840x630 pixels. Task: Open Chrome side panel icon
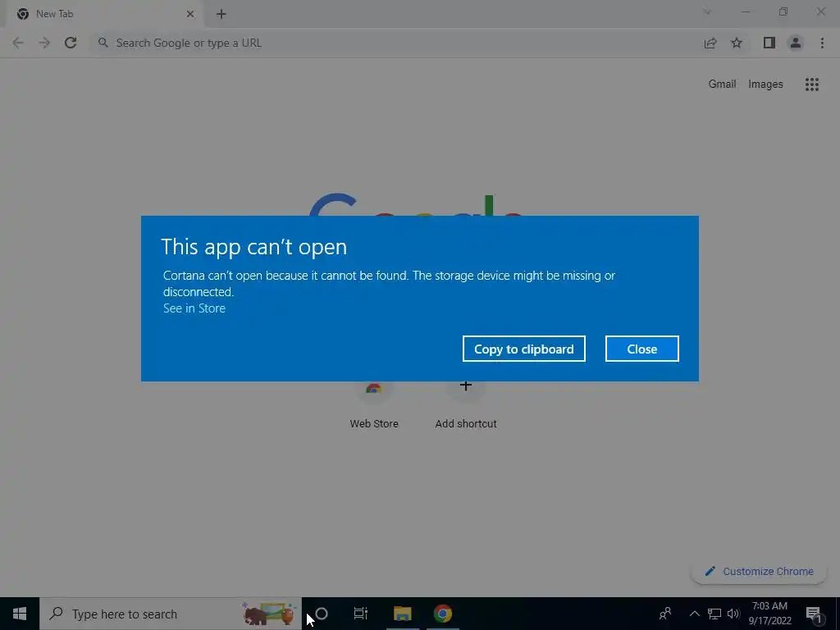(769, 43)
